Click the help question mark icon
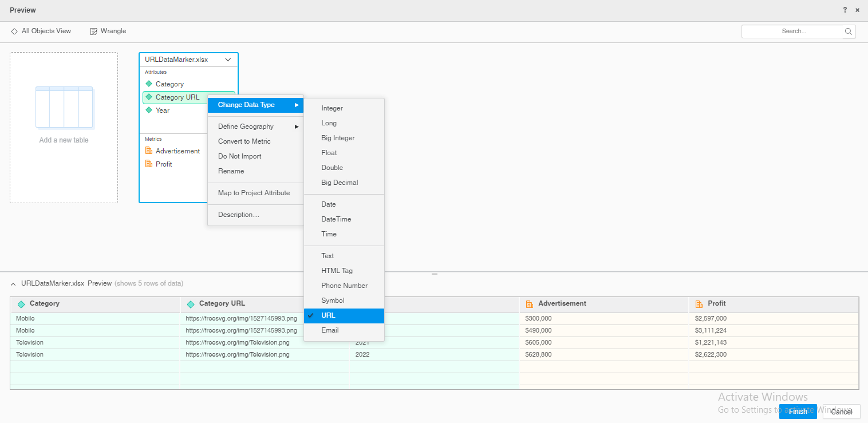The width and height of the screenshot is (868, 423). click(x=845, y=10)
